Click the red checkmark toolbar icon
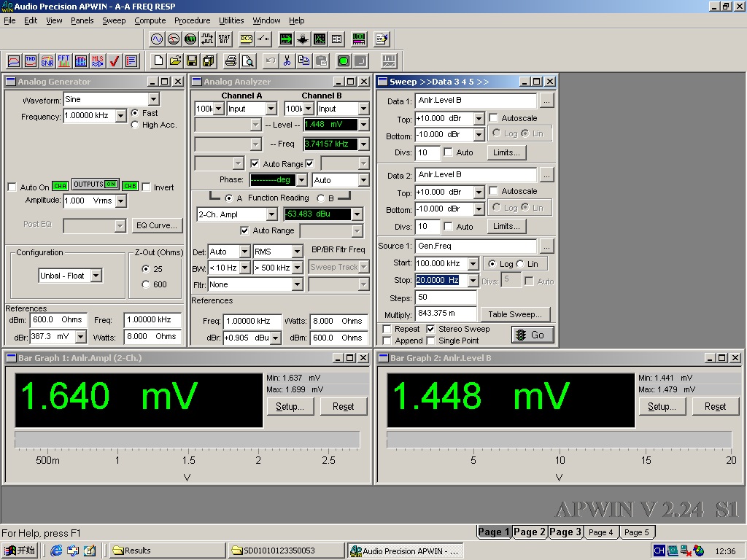 114,61
